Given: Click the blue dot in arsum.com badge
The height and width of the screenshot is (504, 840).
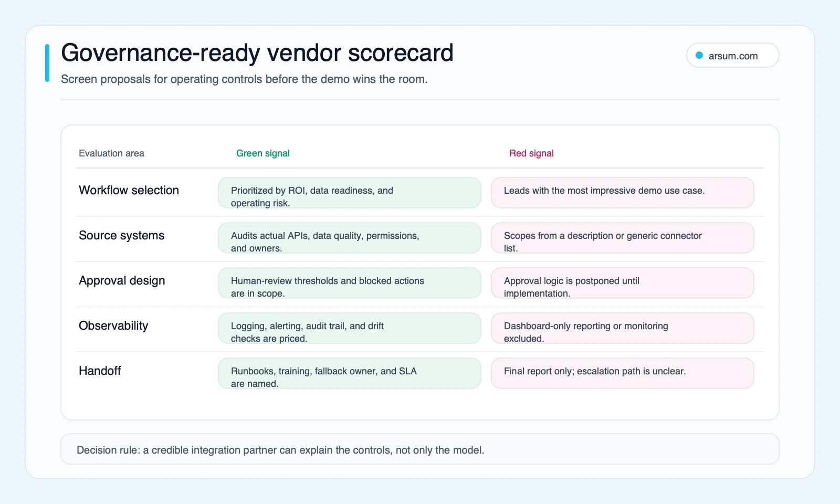Looking at the screenshot, I should click(x=699, y=55).
